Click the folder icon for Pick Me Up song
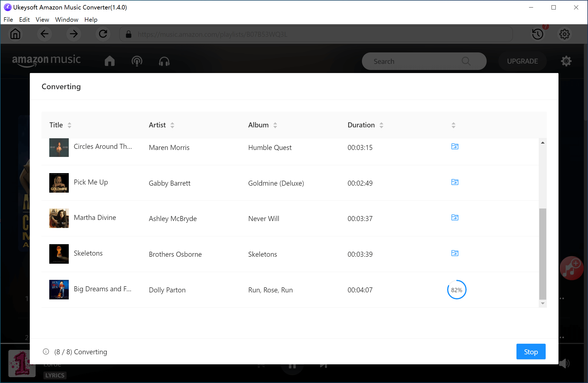 click(455, 182)
